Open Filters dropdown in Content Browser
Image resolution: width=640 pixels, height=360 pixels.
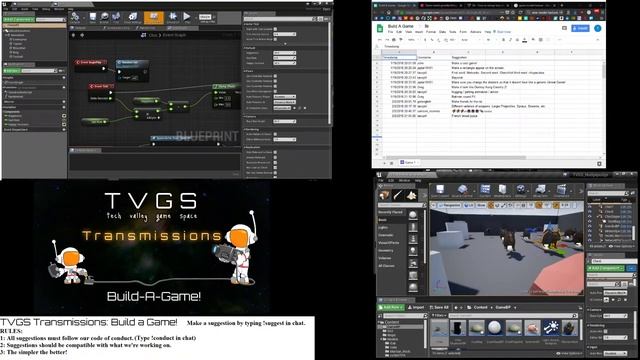click(438, 316)
